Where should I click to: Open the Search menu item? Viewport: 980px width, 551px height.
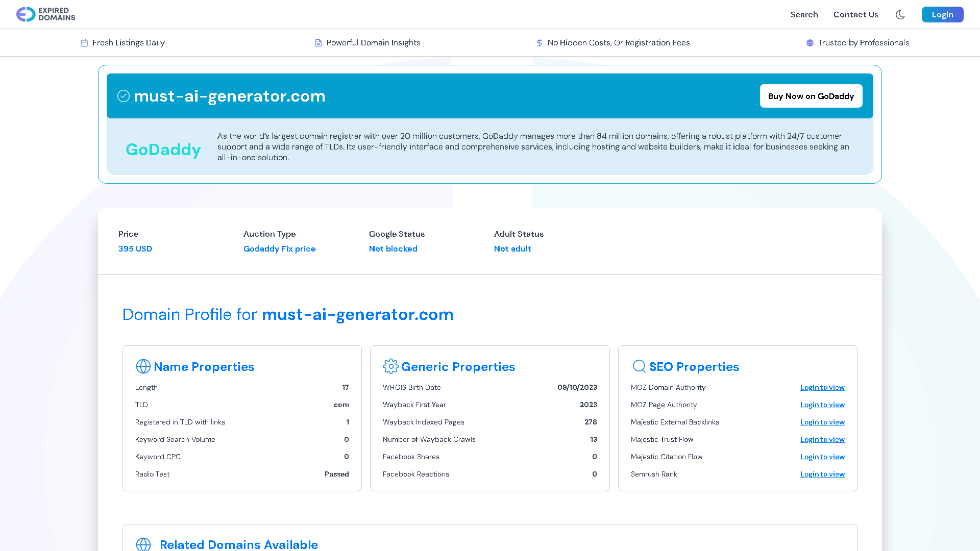[x=804, y=15]
